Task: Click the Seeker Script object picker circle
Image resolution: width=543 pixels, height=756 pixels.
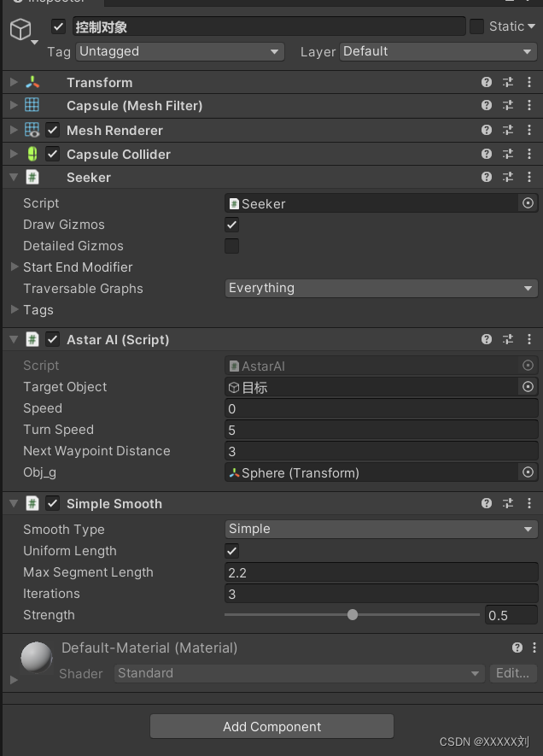Action: pyautogui.click(x=528, y=203)
